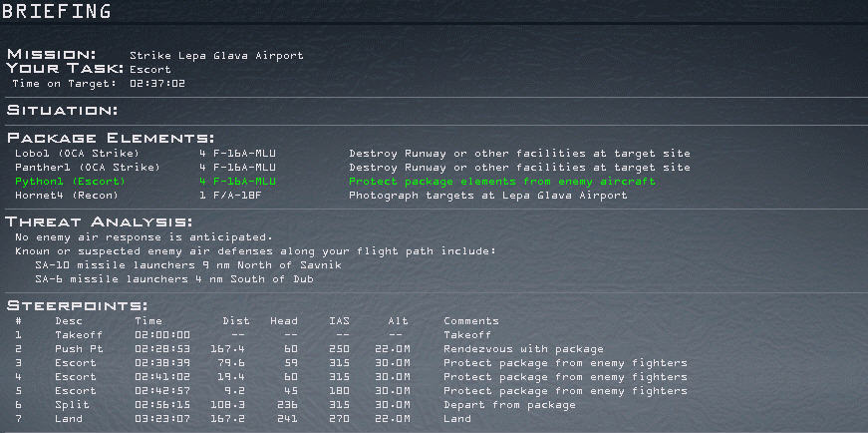868x433 pixels.
Task: Click the 'Comments' column header
Action: point(471,321)
